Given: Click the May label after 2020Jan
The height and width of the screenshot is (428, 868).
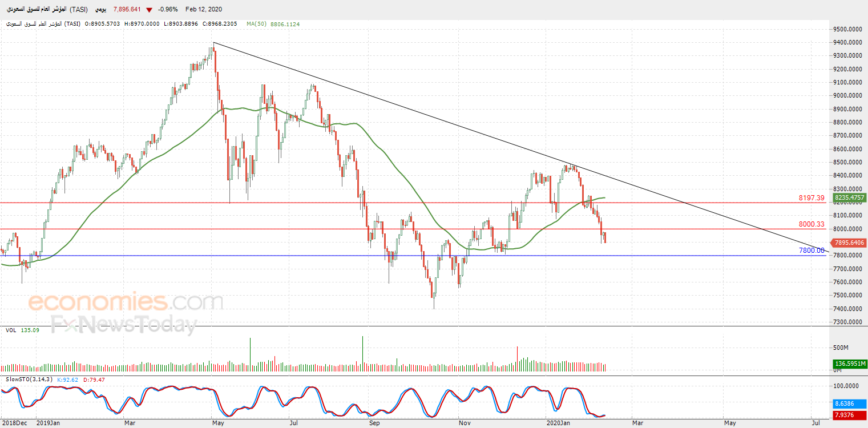Looking at the screenshot, I should (730, 423).
